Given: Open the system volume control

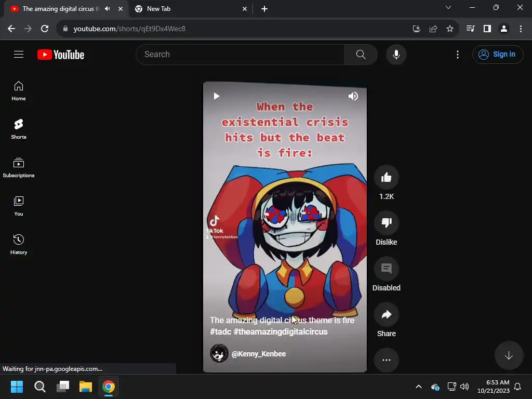Looking at the screenshot, I should coord(464,387).
